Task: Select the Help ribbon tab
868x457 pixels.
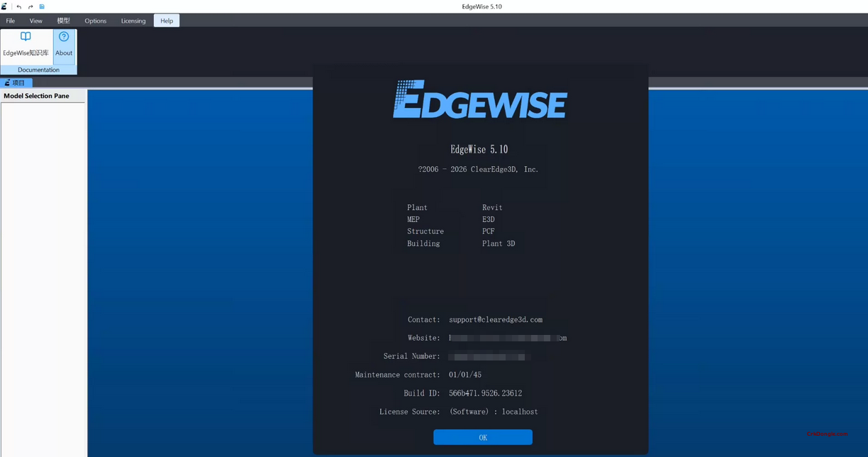Action: 167,21
